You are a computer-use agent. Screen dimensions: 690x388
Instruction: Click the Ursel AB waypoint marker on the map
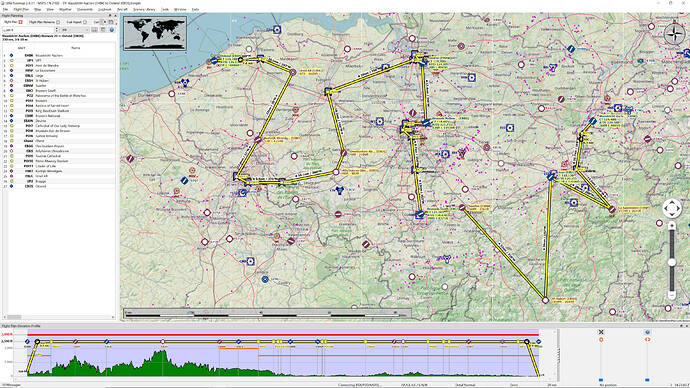tap(293, 72)
